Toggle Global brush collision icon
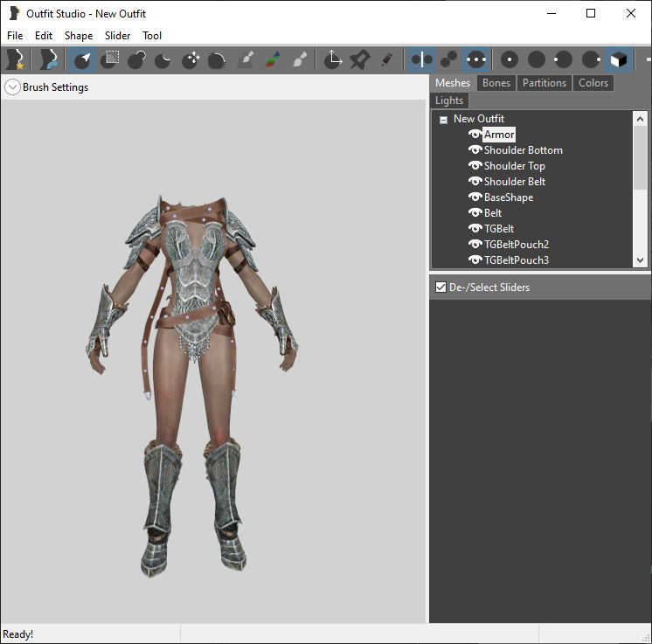Screen dimensions: 652x644 coord(476,59)
